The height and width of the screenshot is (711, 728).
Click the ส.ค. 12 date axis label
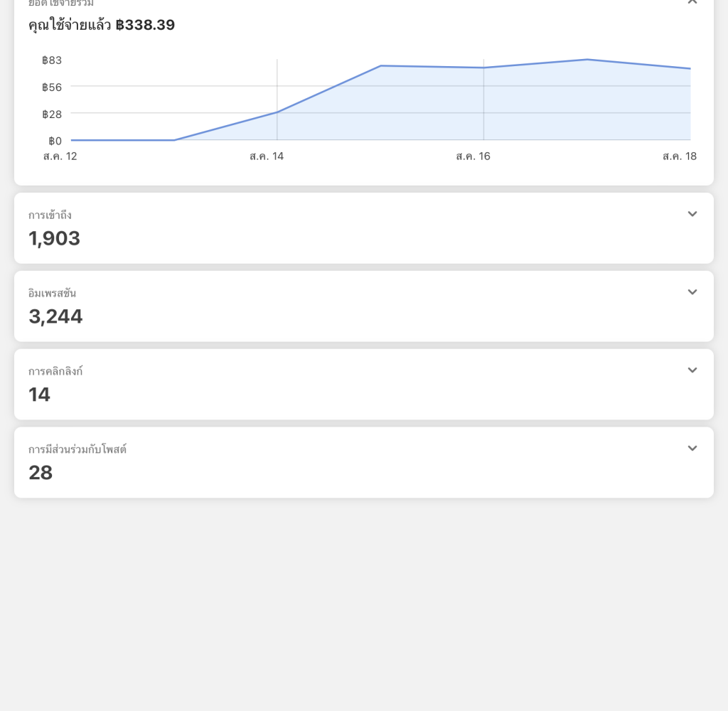[60, 156]
